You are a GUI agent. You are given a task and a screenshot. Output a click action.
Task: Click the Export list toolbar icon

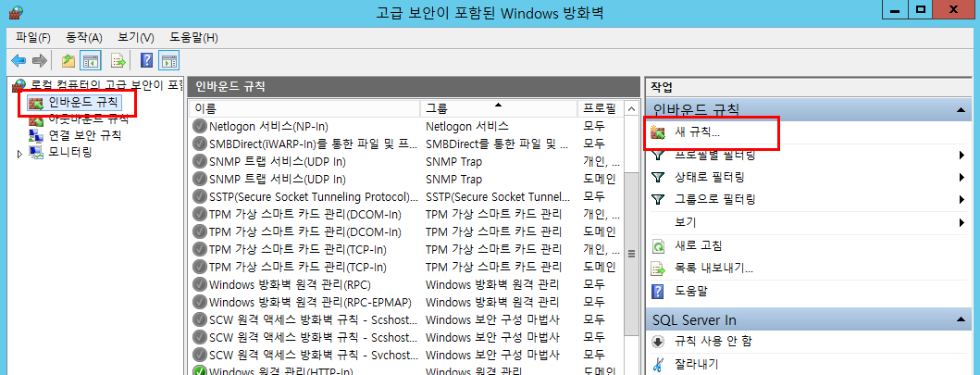click(118, 60)
